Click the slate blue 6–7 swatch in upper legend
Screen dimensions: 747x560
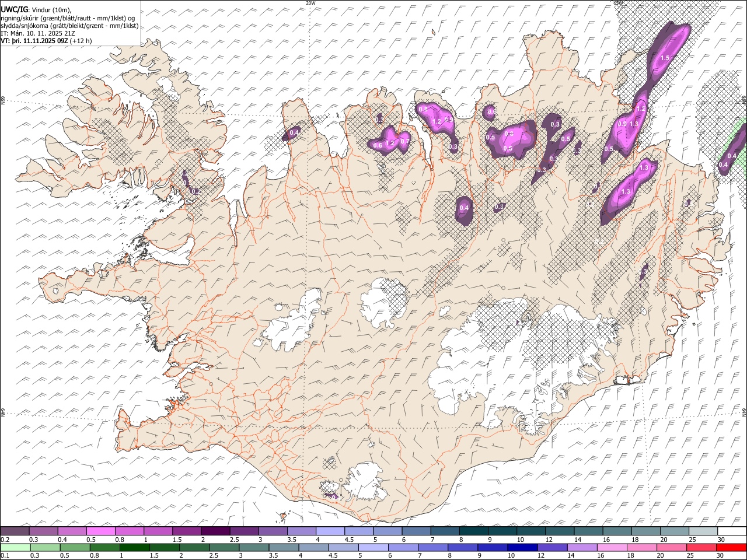click(416, 531)
